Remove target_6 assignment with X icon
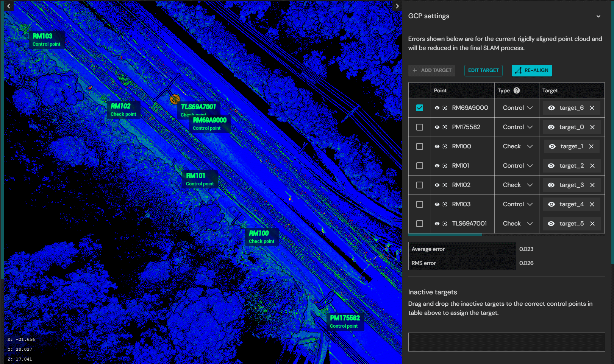This screenshot has height=364, width=614. click(x=592, y=108)
